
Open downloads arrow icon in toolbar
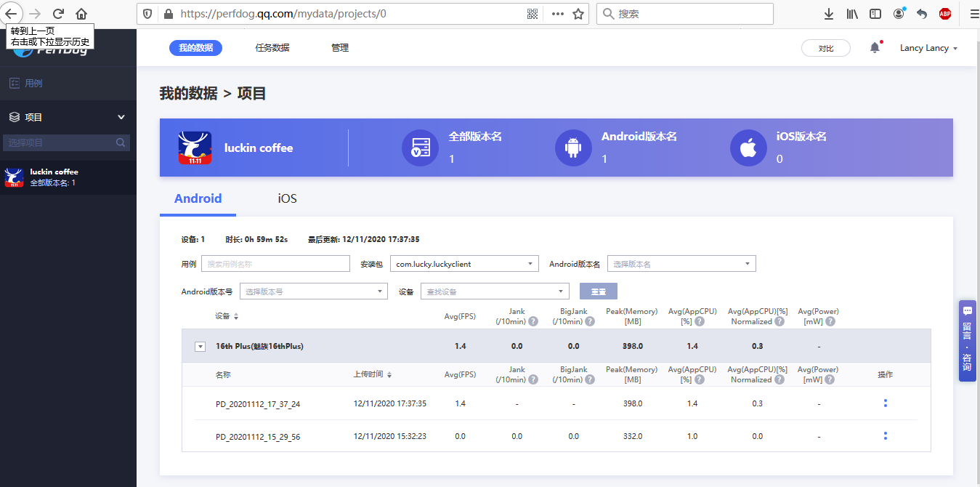[x=829, y=14]
